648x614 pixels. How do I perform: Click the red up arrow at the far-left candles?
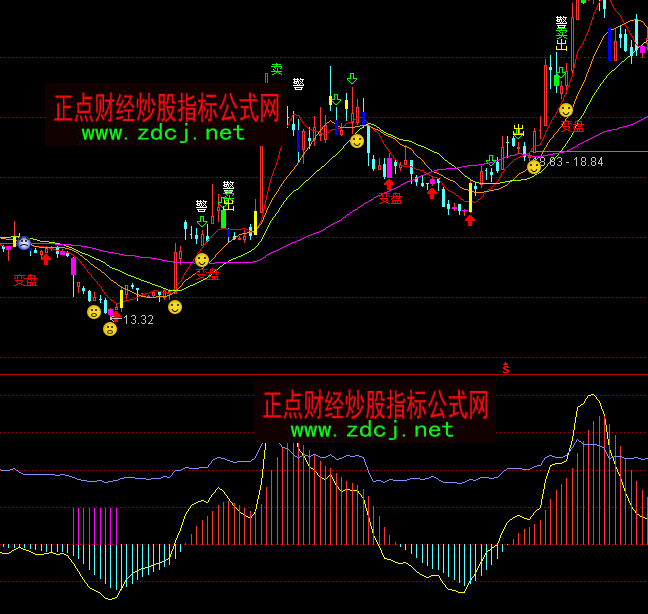point(46,258)
